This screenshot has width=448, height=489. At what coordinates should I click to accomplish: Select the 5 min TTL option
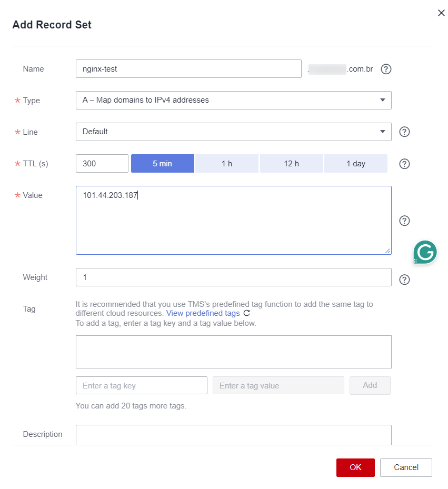click(x=163, y=164)
